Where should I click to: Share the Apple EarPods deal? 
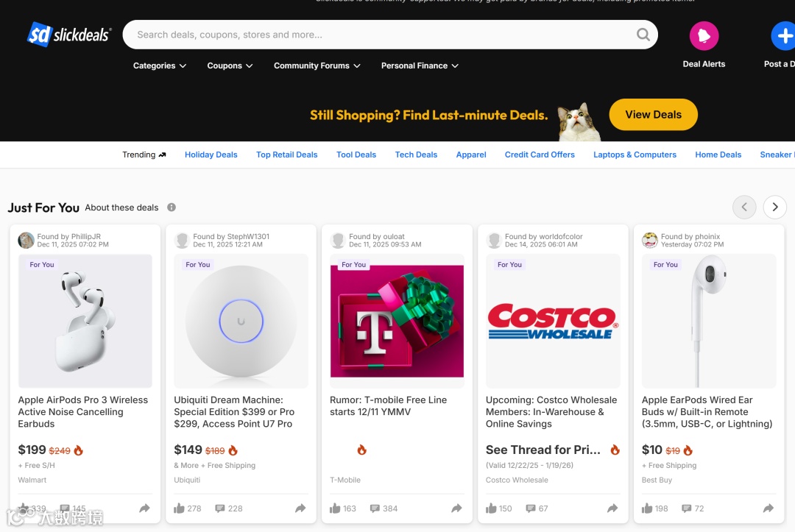(768, 508)
